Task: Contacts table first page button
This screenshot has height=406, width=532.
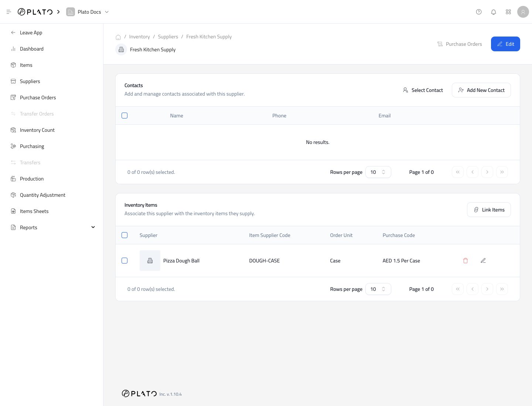Action: (x=458, y=172)
